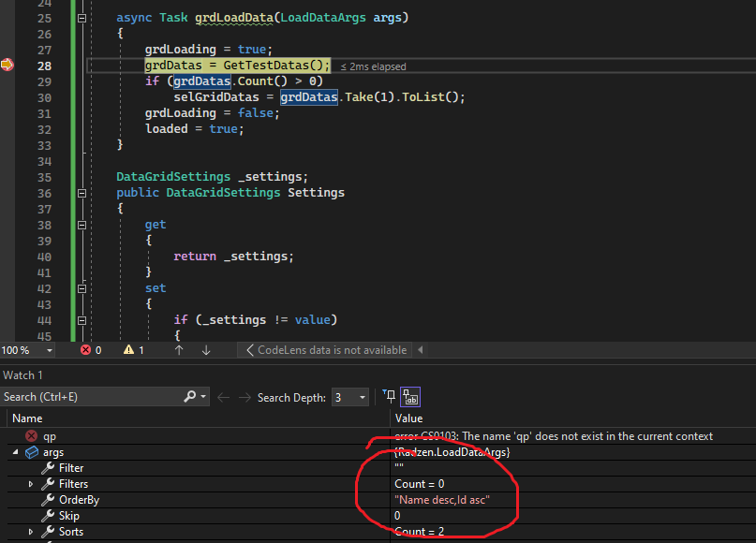Click the error count number 0
This screenshot has width=756, height=543.
point(98,350)
